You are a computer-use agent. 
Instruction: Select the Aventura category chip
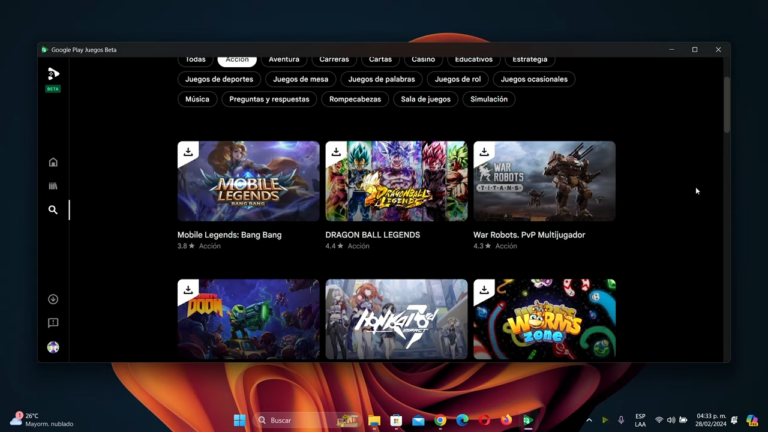coord(284,60)
